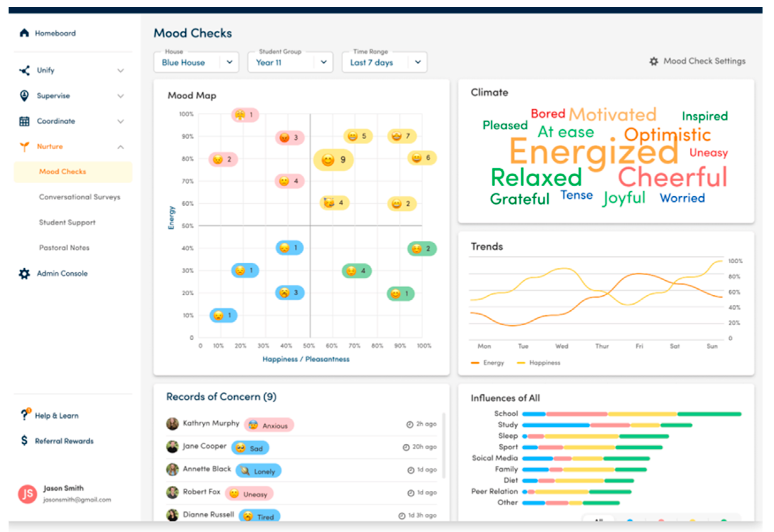
Task: Collapse the Nurture menu chevron
Action: point(121,147)
